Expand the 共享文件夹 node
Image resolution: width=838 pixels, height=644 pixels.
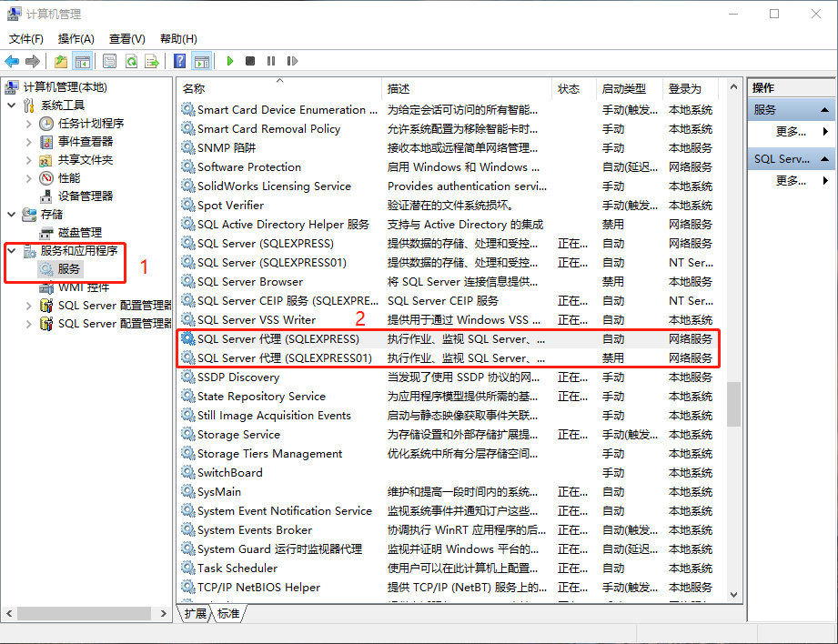pos(29,160)
